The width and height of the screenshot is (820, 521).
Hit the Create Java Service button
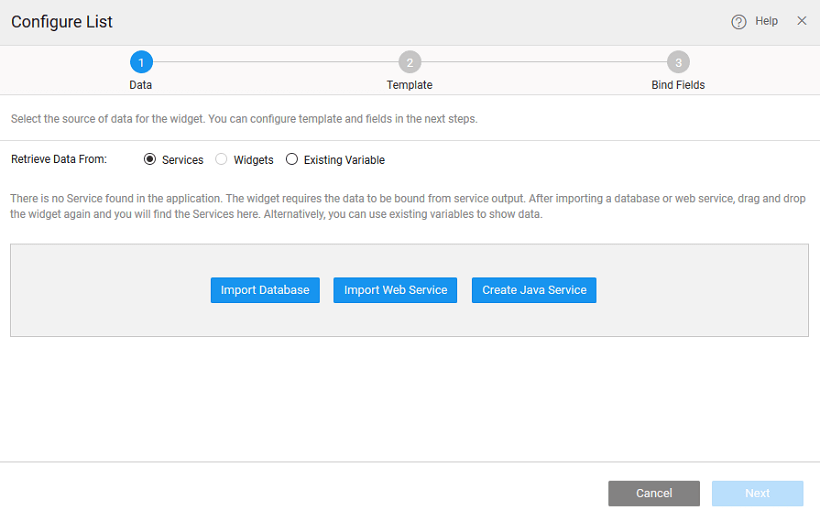534,290
